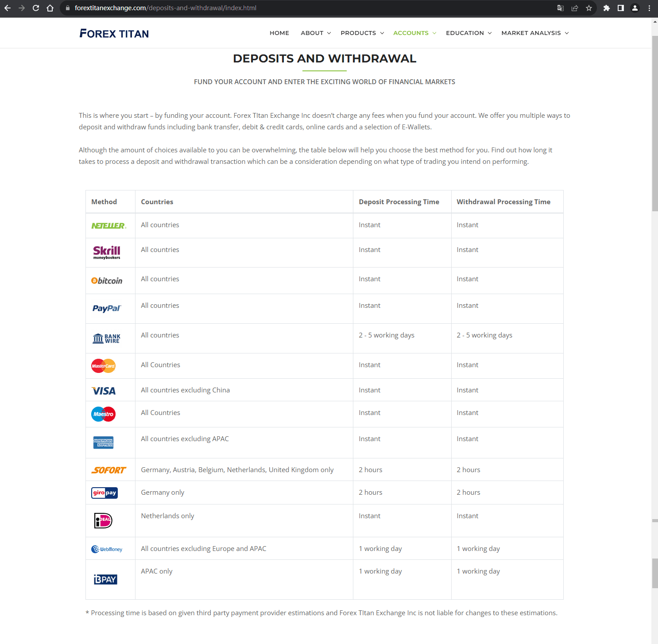Click the Bank Wire logo
Screen dimensions: 658x644
pyautogui.click(x=107, y=338)
